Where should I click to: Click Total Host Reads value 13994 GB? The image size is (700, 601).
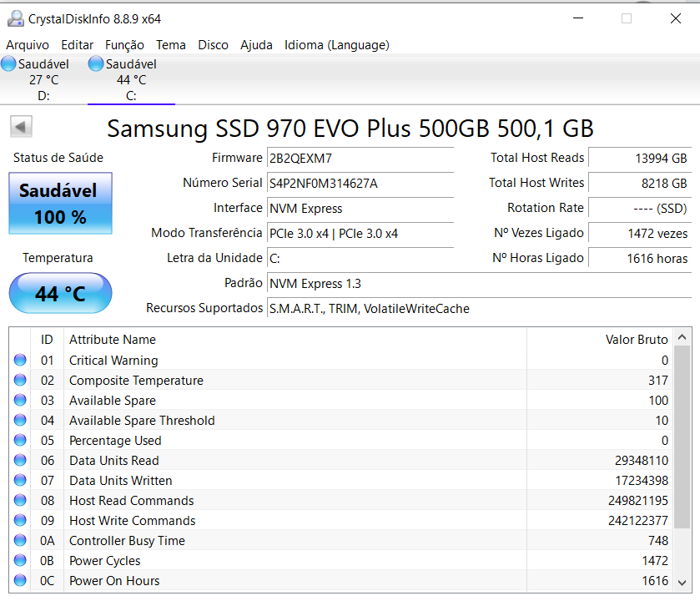[x=640, y=159]
